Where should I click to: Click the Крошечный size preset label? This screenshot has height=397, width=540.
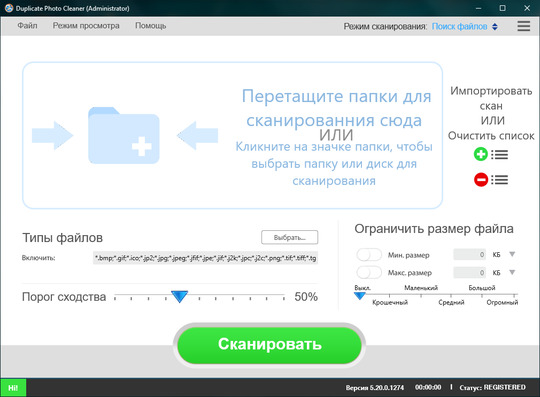click(390, 302)
